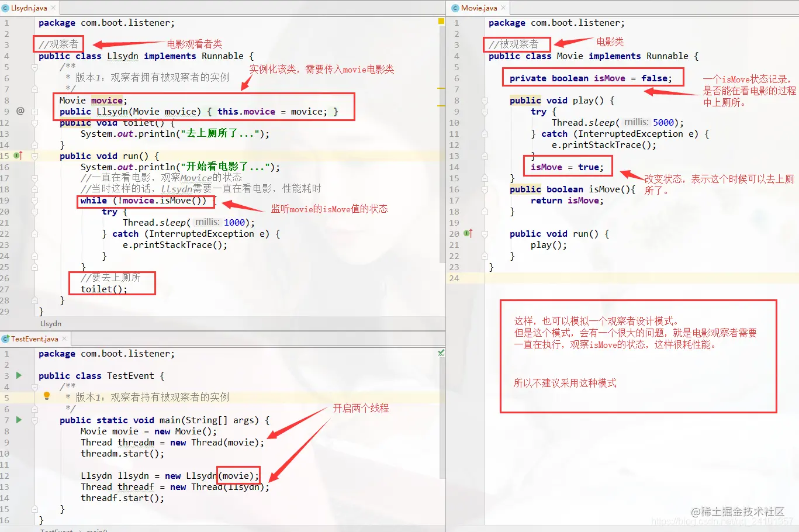799x532 pixels.
Task: Click 'toilet();' call in Llsydn.java
Action: (104, 289)
